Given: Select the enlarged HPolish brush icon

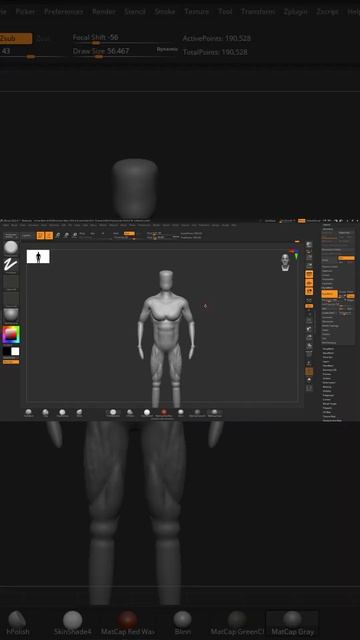Looking at the screenshot, I should (x=17, y=623).
